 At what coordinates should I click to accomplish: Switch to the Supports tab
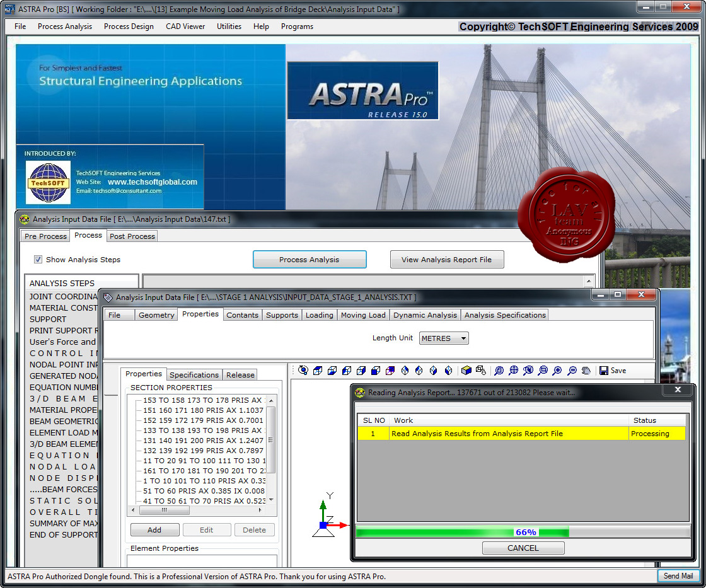pyautogui.click(x=282, y=314)
